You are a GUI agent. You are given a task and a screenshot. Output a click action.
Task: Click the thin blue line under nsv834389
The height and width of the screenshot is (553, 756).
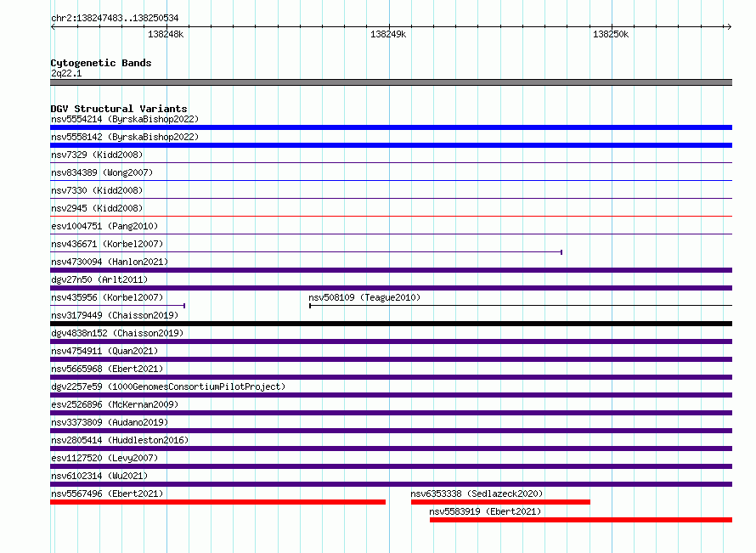click(x=391, y=181)
